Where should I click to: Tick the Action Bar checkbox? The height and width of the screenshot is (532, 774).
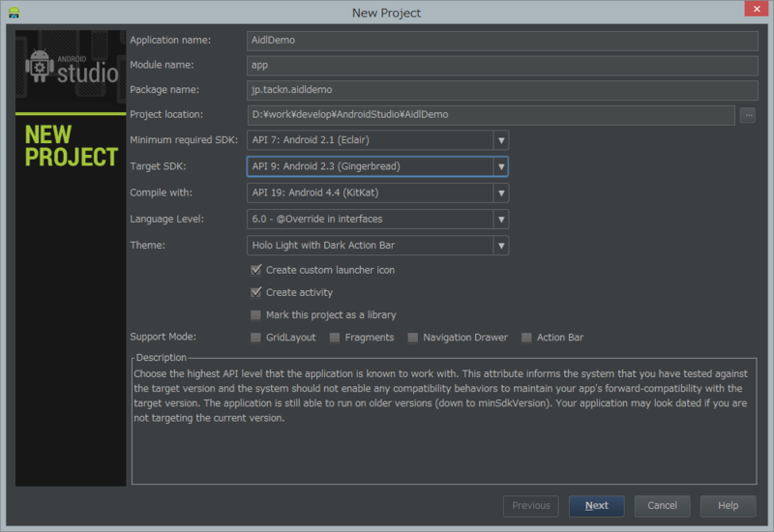[526, 338]
